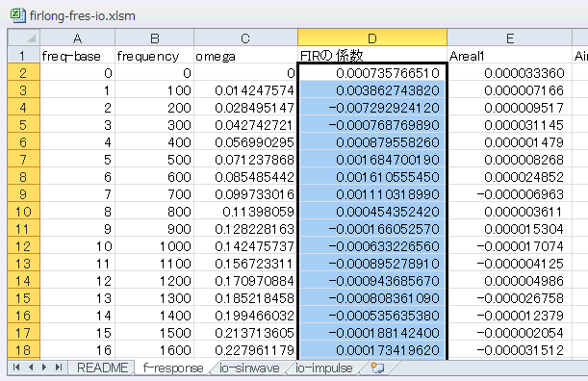The image size is (588, 381).
Task: Click the Select All corner button
Action: coord(24,38)
